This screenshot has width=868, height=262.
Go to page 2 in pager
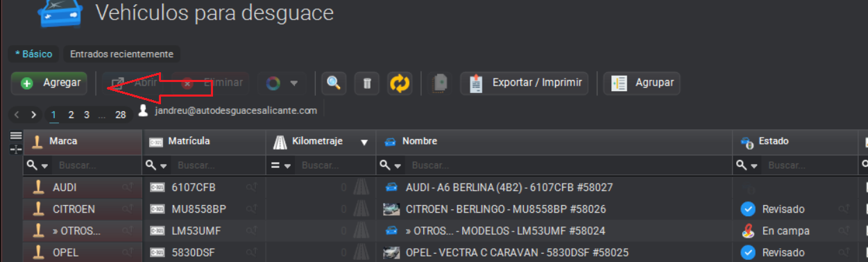click(71, 115)
